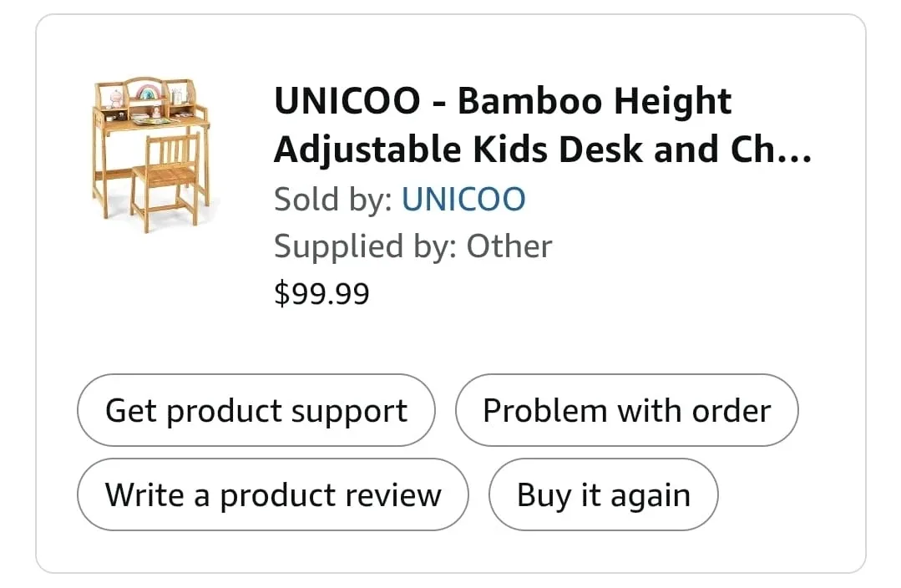Click the order card background area
This screenshot has width=901, height=588.
pyautogui.click(x=451, y=342)
